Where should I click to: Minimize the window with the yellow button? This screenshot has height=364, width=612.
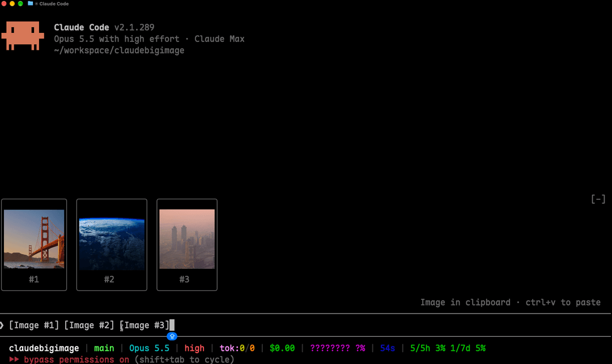click(x=12, y=3)
